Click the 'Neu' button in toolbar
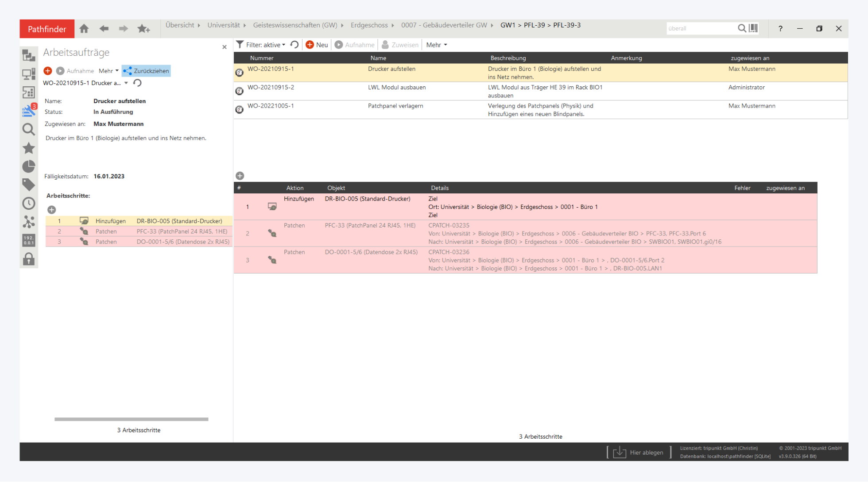The height and width of the screenshot is (482, 868). coord(317,45)
